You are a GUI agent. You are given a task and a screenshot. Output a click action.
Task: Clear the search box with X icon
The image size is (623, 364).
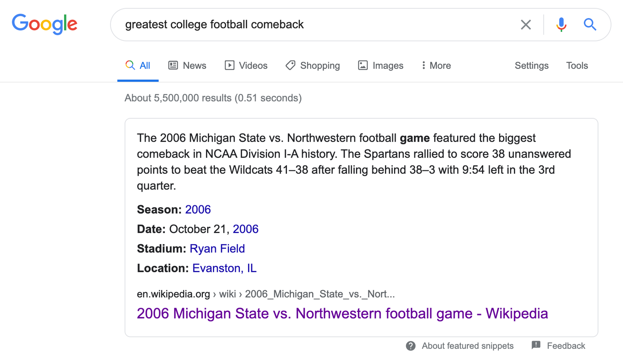[x=526, y=24]
